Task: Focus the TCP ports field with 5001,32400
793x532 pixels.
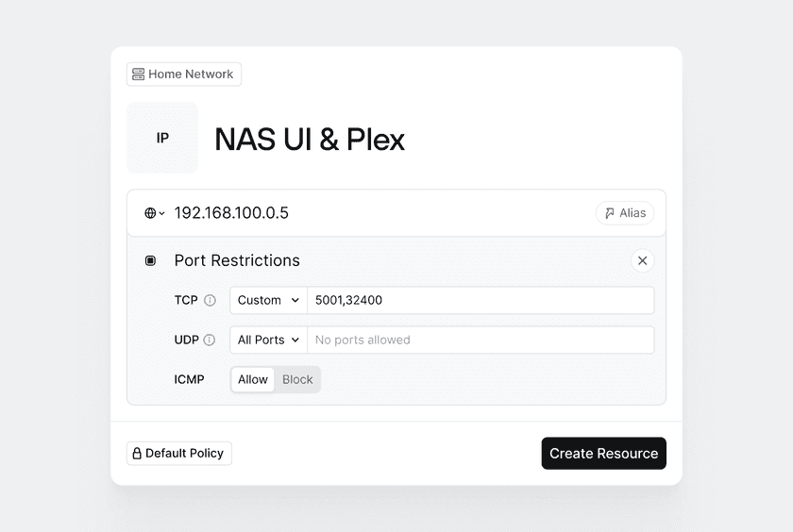Action: tap(480, 300)
